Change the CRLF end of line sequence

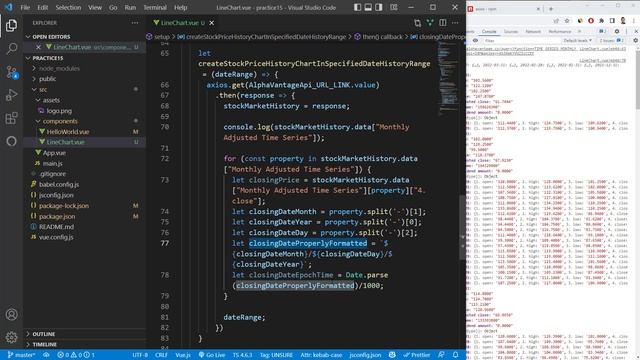click(x=161, y=355)
